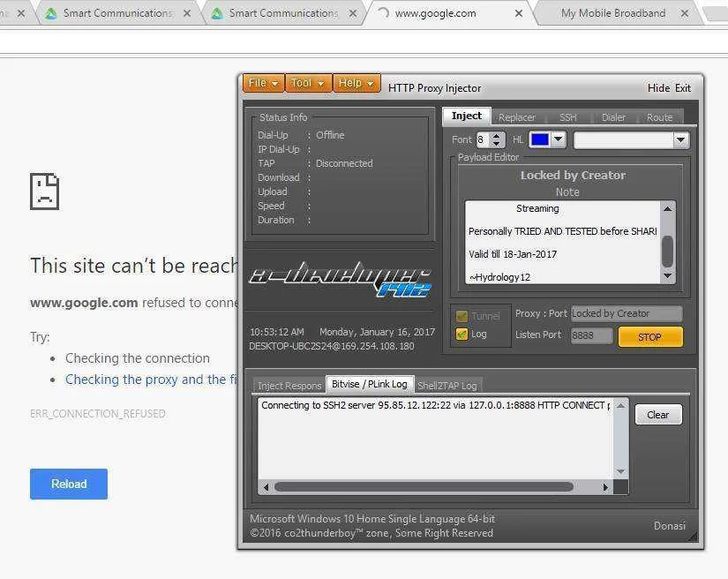Click the orange STOP button

[x=650, y=336]
